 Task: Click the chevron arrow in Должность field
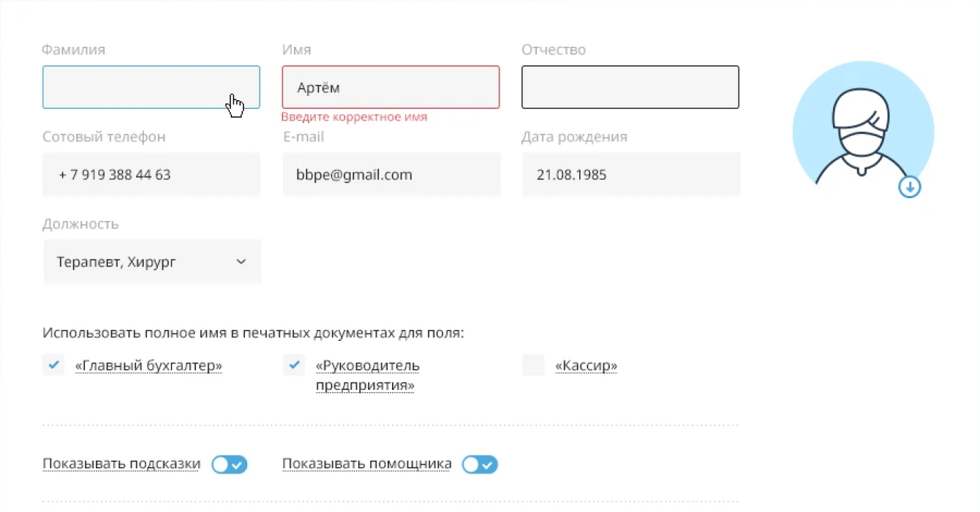[x=241, y=262]
